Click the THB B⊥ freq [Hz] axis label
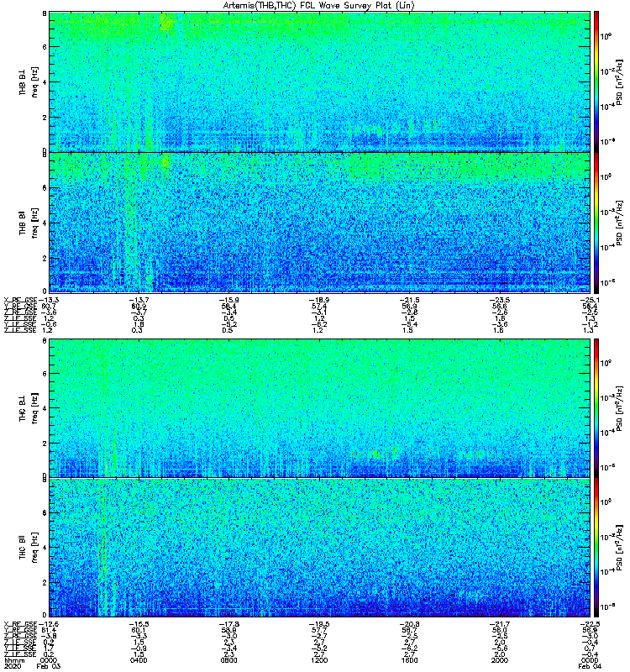Screen dimensions: 630x672 point(29,81)
